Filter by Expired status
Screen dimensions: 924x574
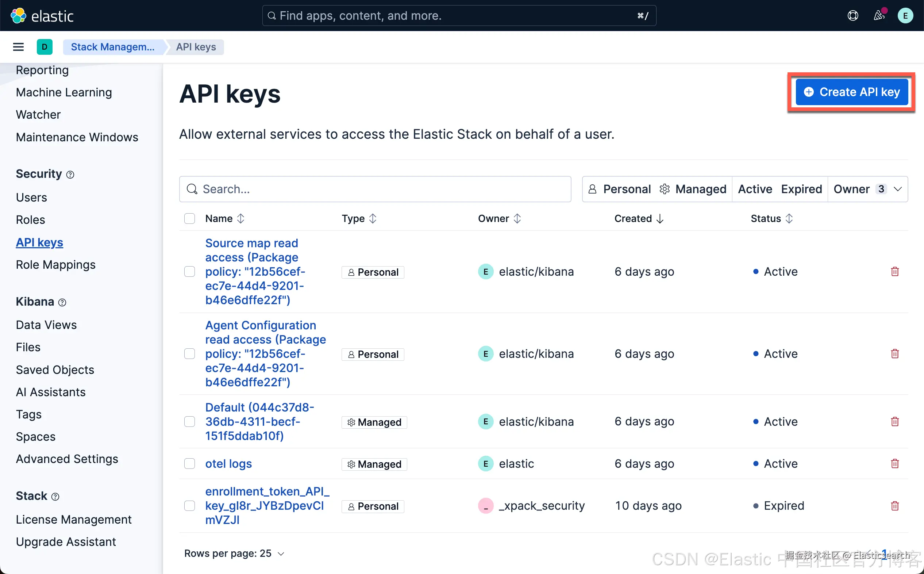[x=801, y=189]
